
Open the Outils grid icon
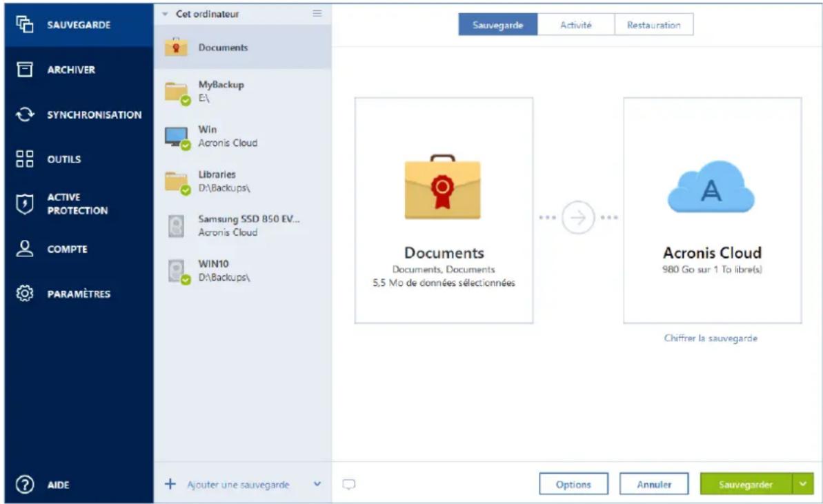click(25, 159)
